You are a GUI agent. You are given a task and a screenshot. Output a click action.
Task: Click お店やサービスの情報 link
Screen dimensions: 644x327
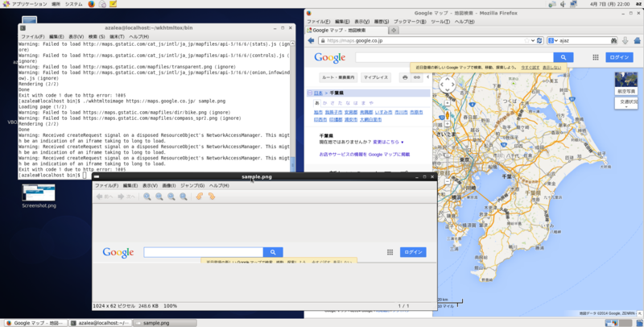coord(365,155)
